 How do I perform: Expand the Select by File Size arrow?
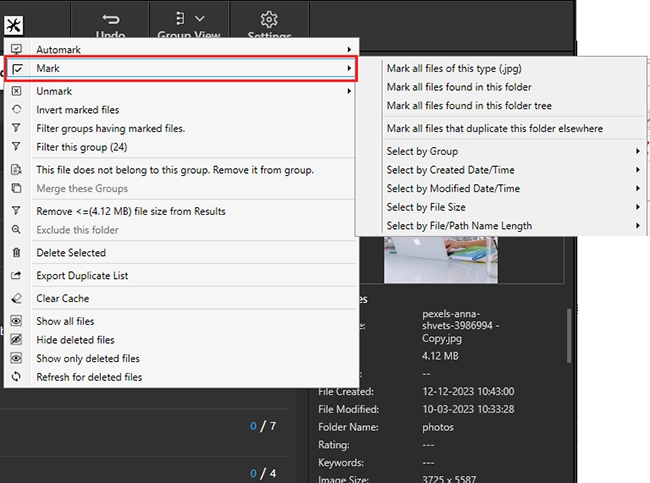pyautogui.click(x=638, y=207)
